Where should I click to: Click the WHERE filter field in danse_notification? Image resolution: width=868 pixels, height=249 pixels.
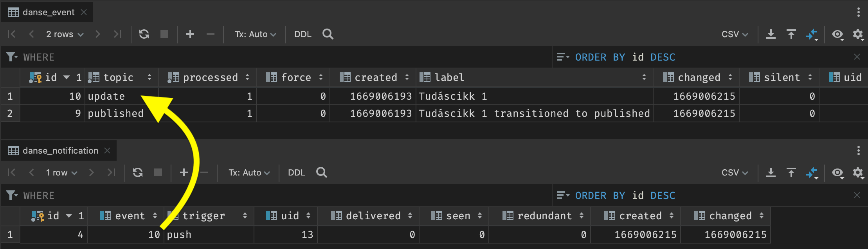point(274,195)
